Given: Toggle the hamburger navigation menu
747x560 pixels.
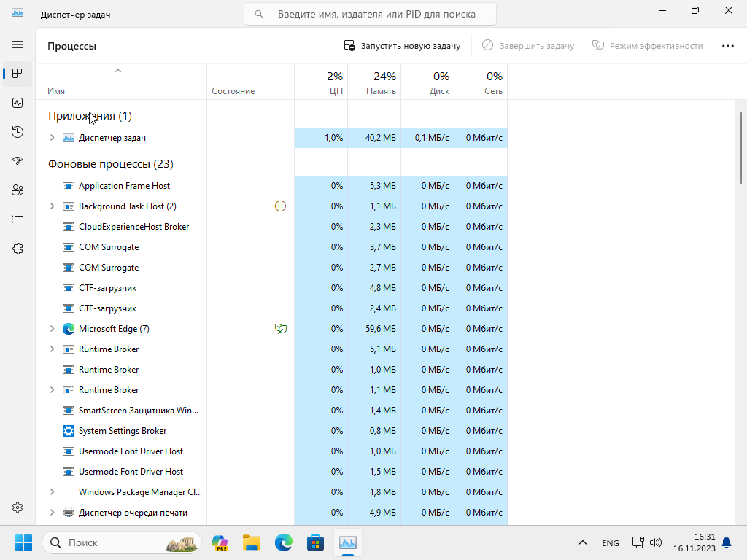Looking at the screenshot, I should tap(18, 44).
